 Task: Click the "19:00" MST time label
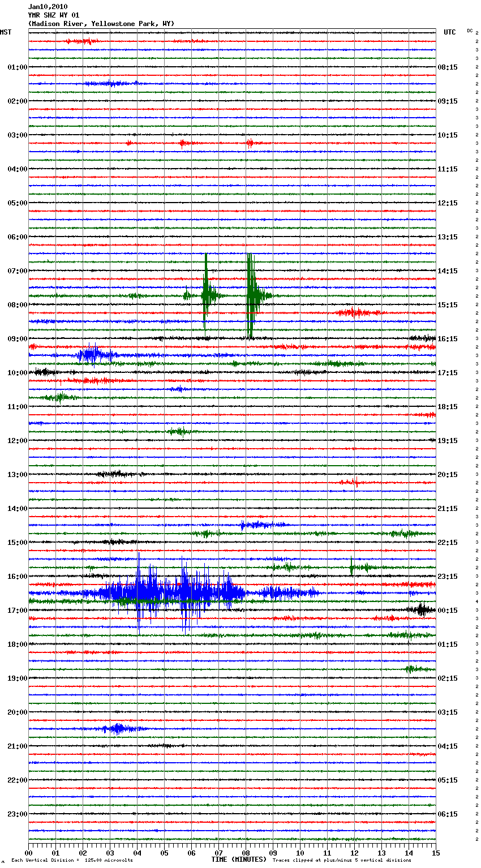tap(18, 678)
